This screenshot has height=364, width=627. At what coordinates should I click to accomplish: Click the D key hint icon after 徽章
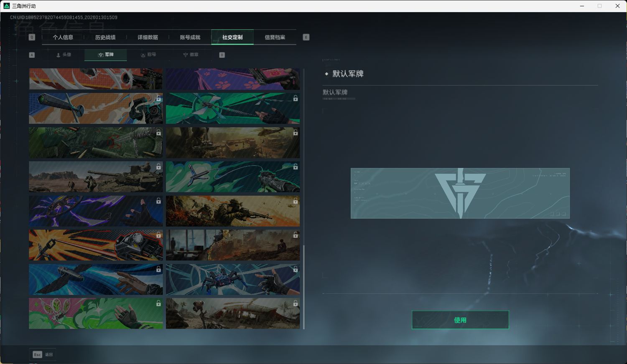(222, 55)
